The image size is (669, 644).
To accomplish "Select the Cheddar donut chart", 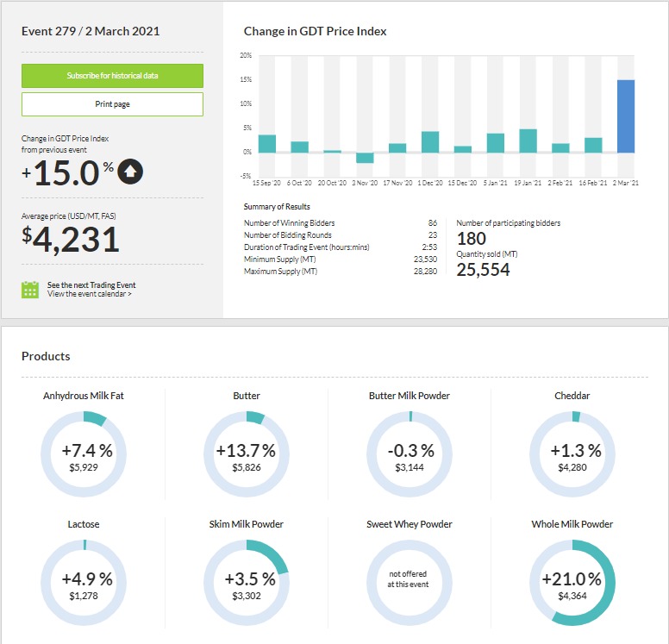I will point(572,454).
